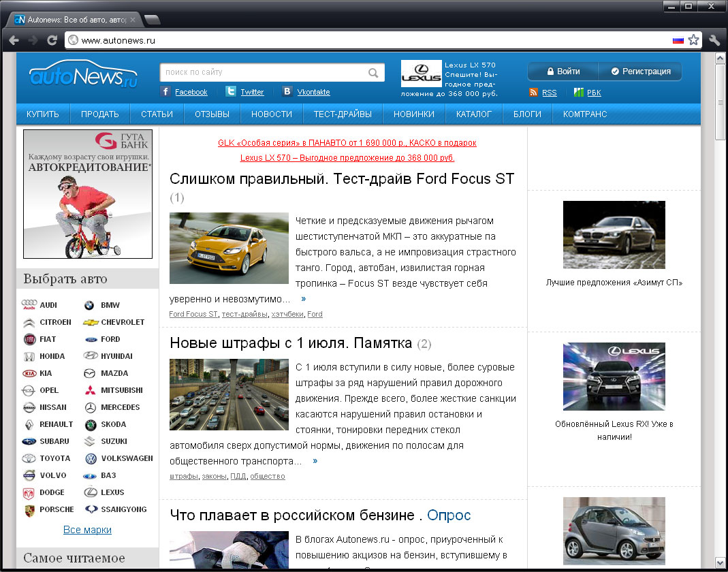Reload the page with the refresh icon
728x572 pixels.
[x=52, y=39]
